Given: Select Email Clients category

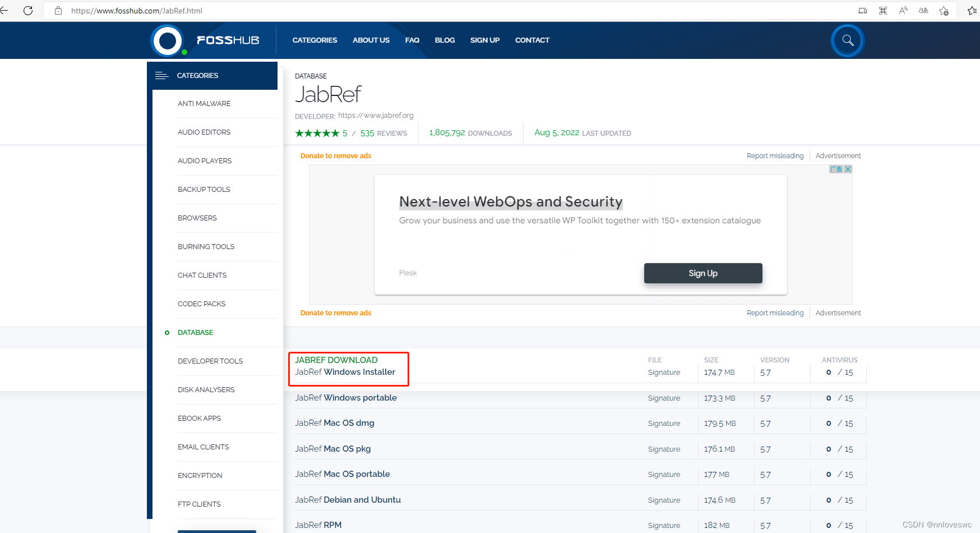Looking at the screenshot, I should tap(204, 447).
